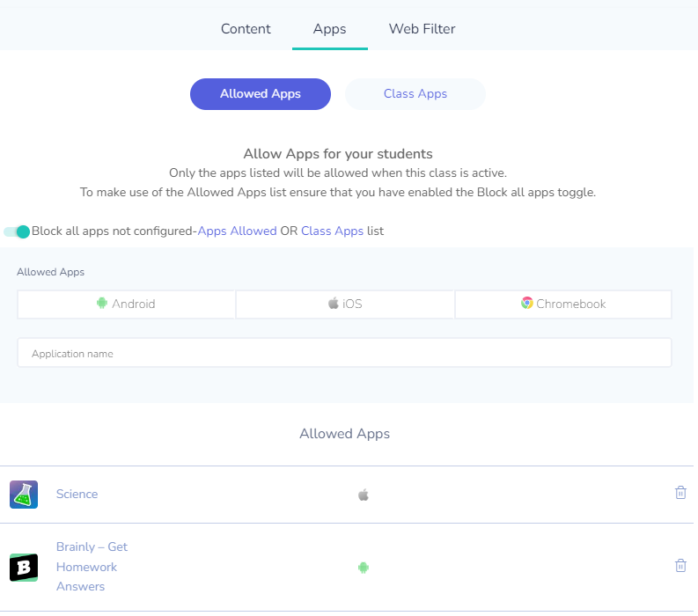Delete the Science app via trash icon

680,493
